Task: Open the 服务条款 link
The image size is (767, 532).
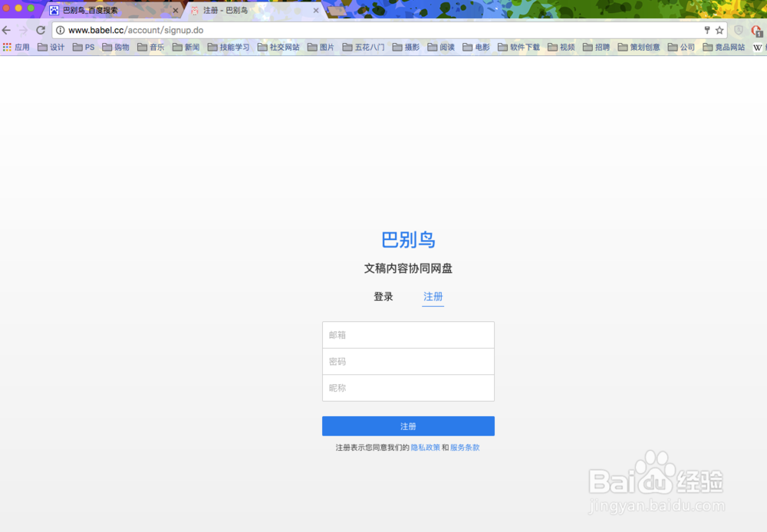Action: [x=465, y=448]
